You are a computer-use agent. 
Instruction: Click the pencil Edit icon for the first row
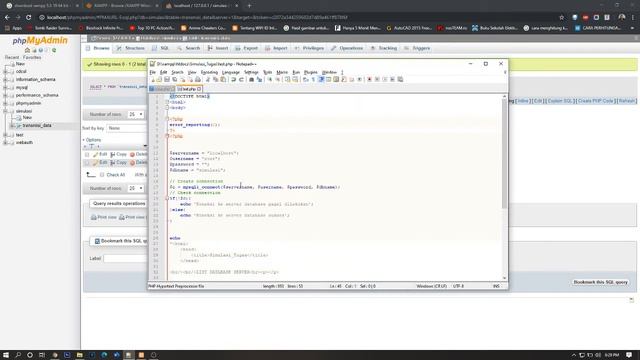(96, 154)
